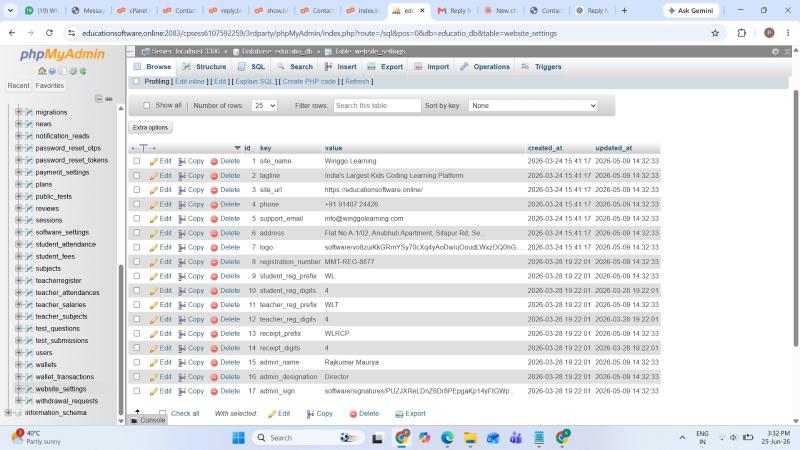Viewport: 800px width, 450px height.
Task: Open the Console bar
Action: [x=147, y=420]
